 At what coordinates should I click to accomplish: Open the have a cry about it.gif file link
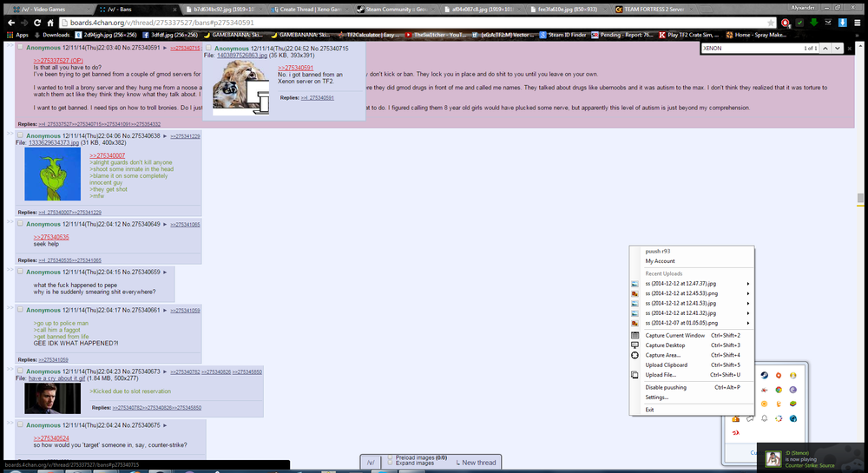point(57,378)
